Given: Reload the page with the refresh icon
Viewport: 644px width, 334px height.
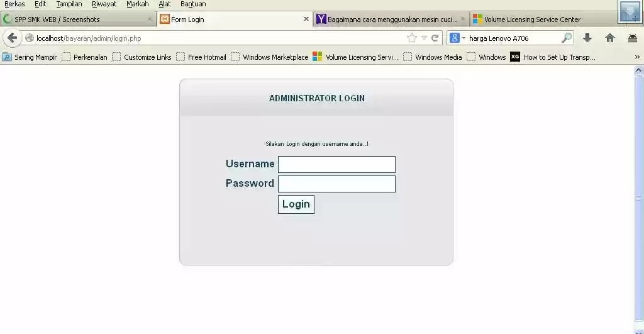Looking at the screenshot, I should click(435, 38).
